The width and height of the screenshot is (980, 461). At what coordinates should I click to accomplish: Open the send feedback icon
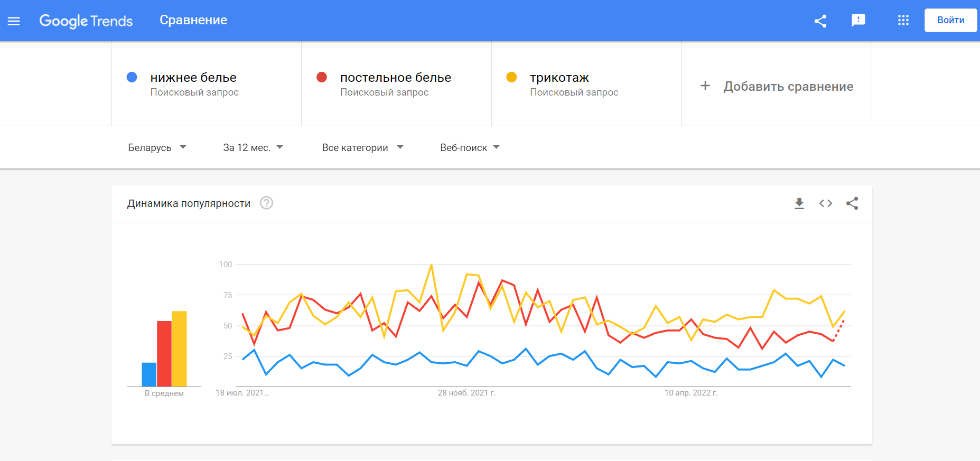click(x=858, y=21)
